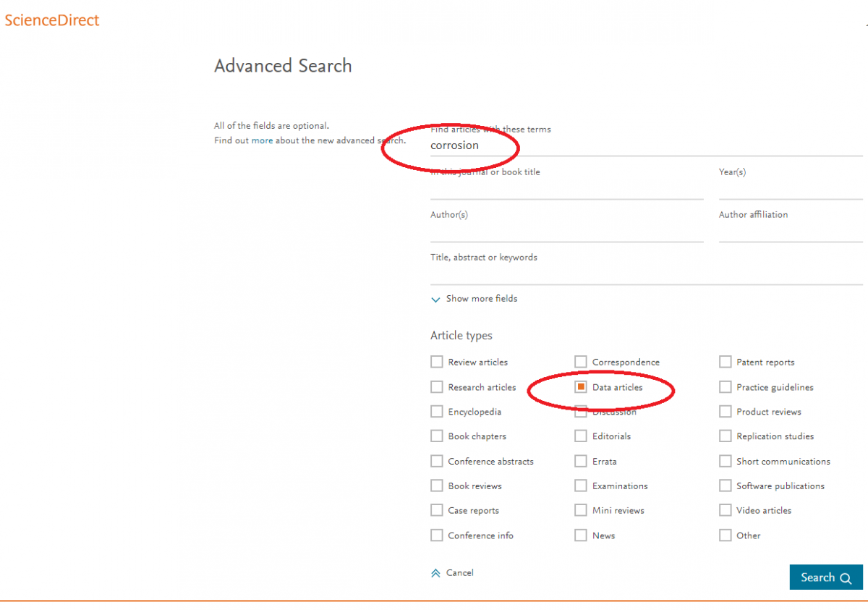Check the Mini reviews checkbox
Image resolution: width=868 pixels, height=610 pixels.
(581, 510)
